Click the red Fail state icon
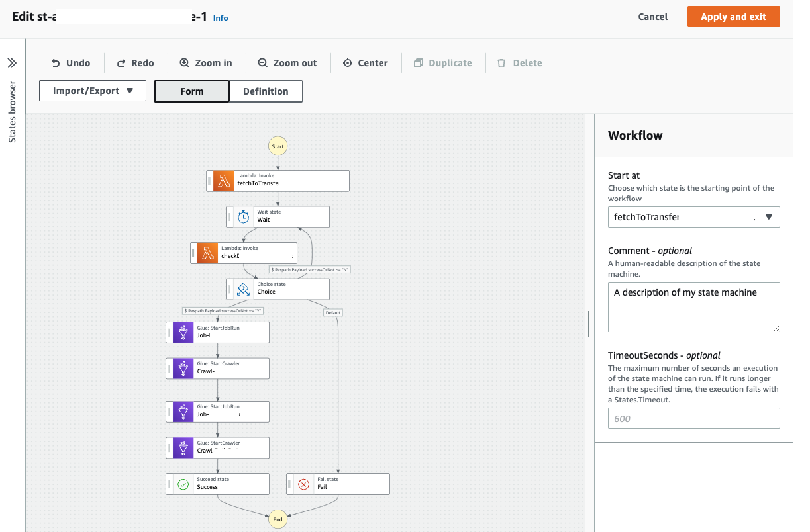Screen dimensions: 810x532 coord(304,484)
